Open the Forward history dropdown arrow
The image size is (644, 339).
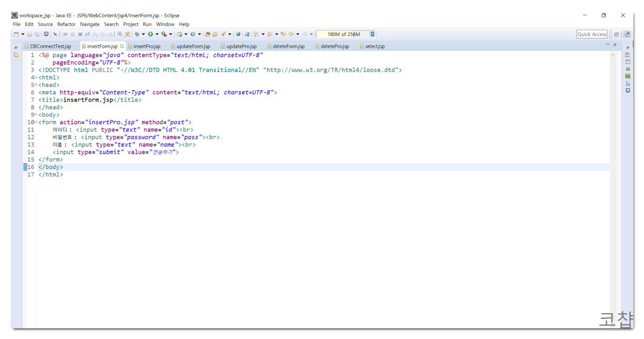311,34
